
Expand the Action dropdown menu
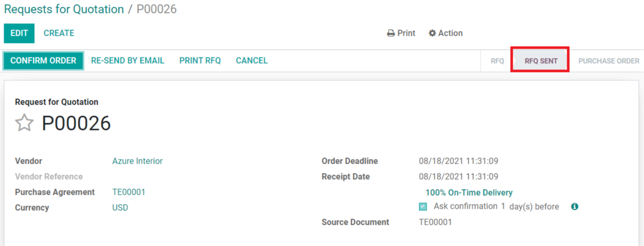(446, 33)
